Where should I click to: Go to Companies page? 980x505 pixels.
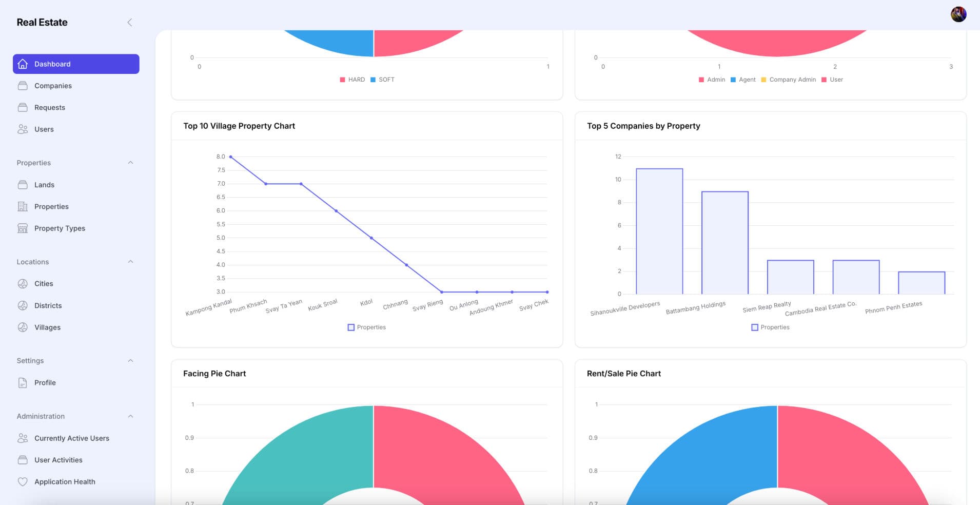(76, 86)
